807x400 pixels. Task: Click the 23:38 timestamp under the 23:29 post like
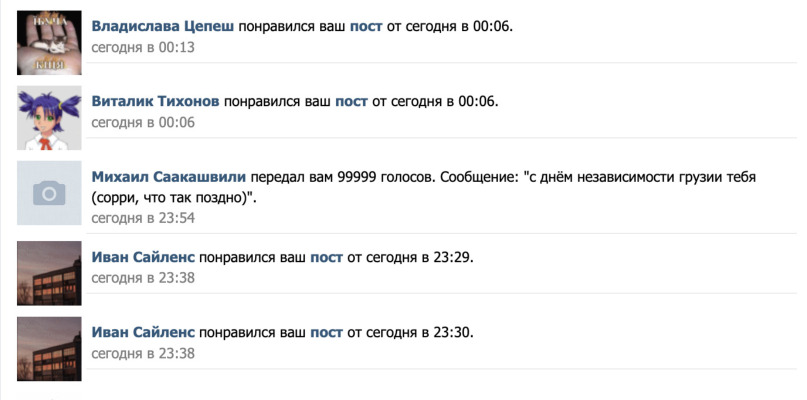[143, 278]
